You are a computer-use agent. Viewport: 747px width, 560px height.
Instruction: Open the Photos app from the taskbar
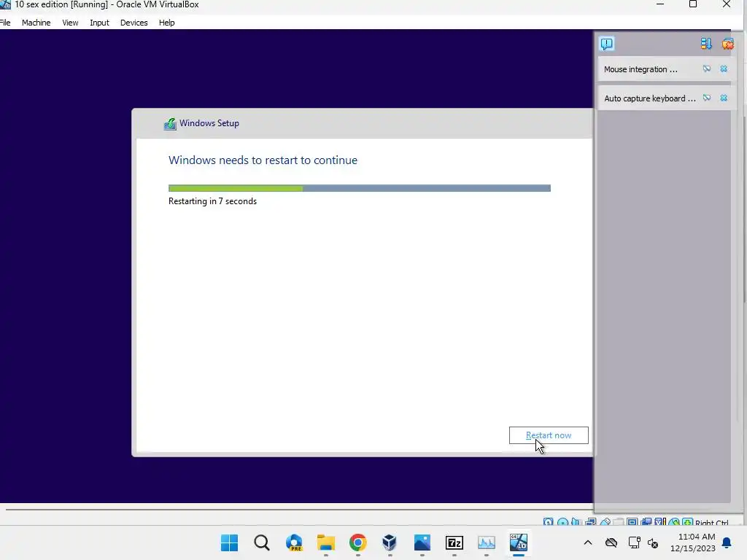422,542
